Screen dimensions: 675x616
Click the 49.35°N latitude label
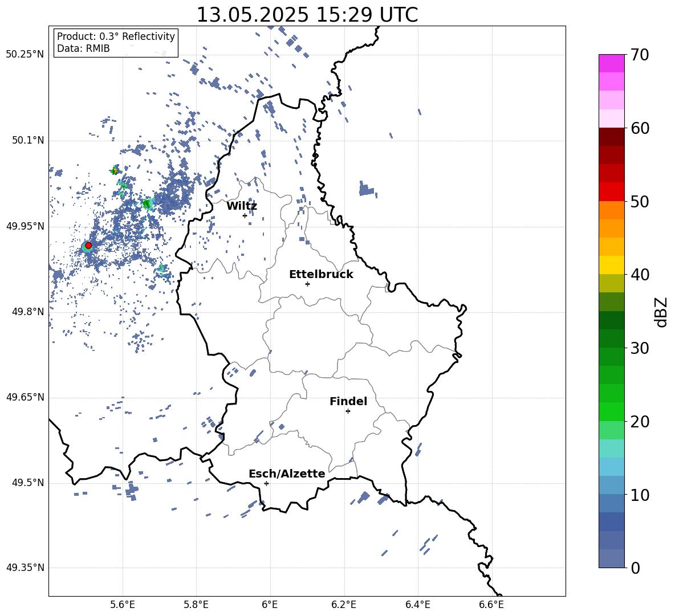point(25,568)
